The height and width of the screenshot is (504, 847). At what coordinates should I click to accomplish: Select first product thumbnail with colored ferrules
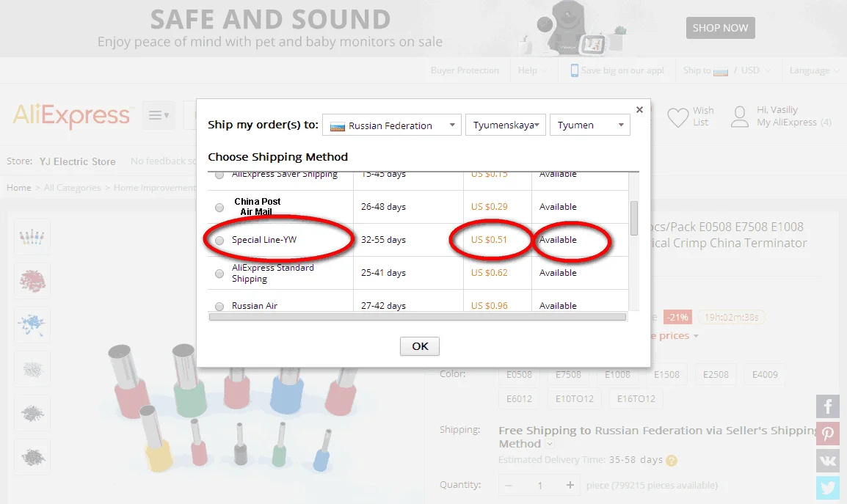pyautogui.click(x=32, y=237)
